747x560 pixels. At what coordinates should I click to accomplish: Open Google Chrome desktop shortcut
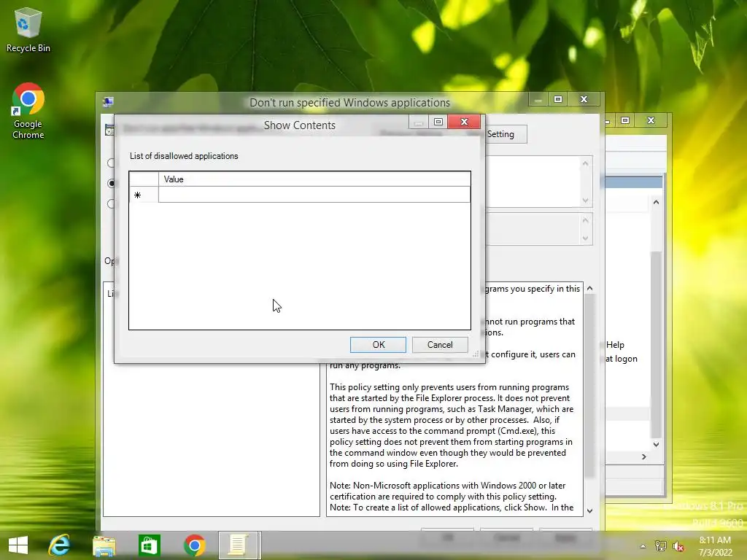click(28, 111)
